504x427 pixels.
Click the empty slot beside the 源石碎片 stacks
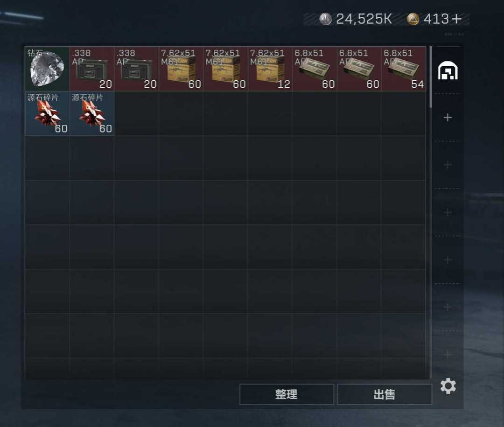[136, 113]
